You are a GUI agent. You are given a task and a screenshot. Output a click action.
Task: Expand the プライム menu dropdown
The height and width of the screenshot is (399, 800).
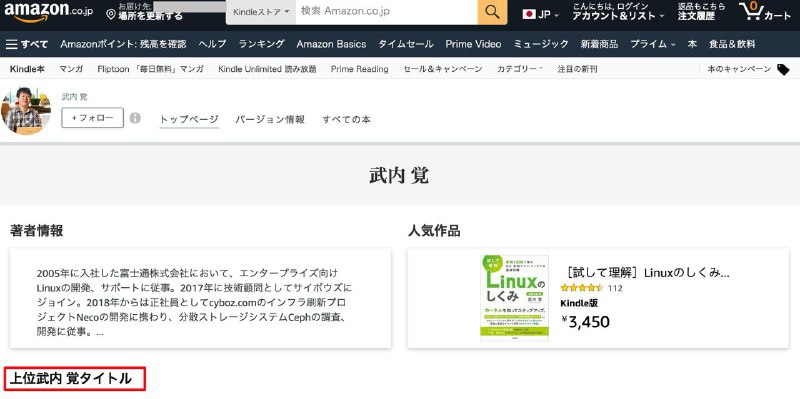coord(653,44)
